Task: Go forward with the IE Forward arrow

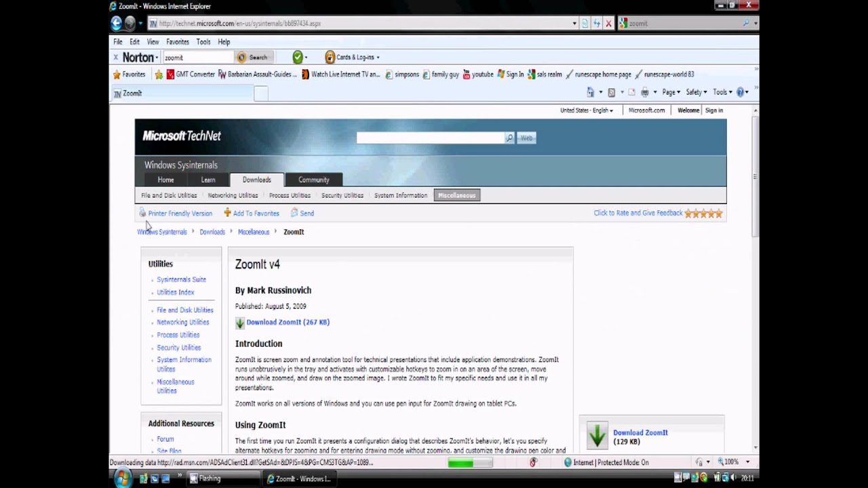Action: coord(130,23)
